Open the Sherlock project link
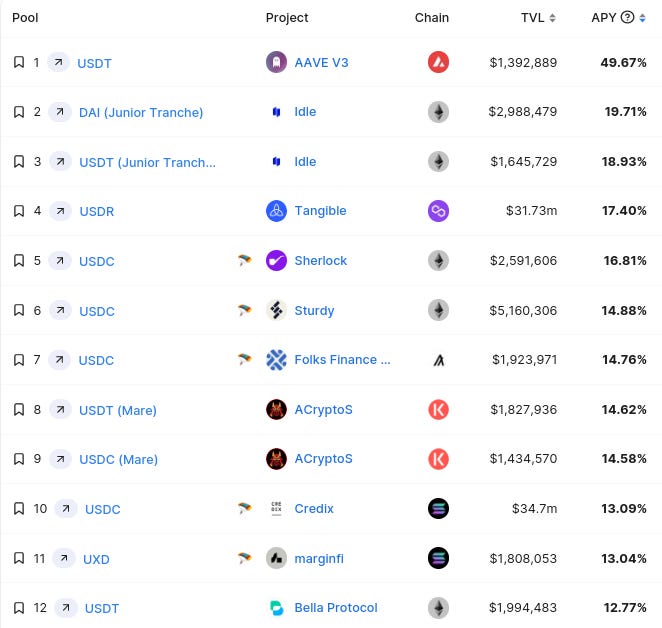662x628 pixels. [320, 261]
